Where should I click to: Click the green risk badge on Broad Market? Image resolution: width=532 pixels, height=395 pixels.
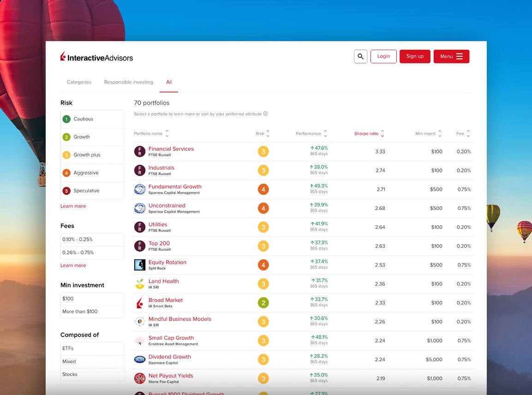(263, 303)
